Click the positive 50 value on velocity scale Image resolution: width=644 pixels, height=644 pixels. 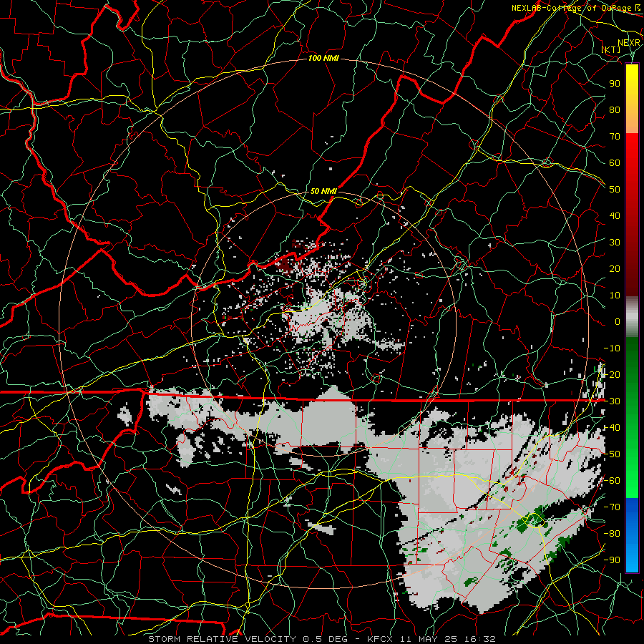615,190
